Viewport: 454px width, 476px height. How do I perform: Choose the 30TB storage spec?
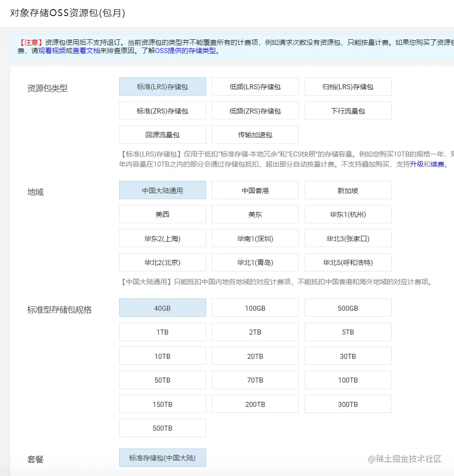tap(348, 356)
